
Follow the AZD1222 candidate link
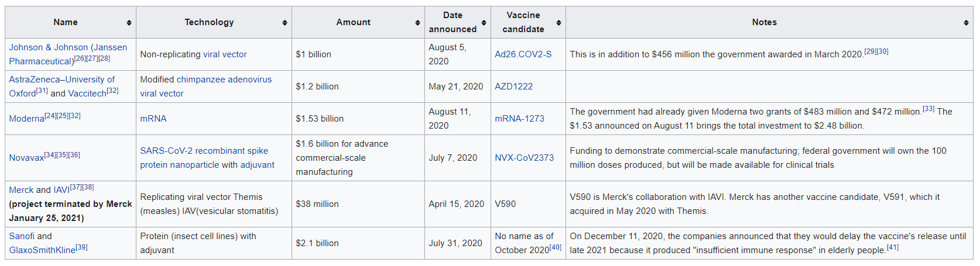(x=513, y=87)
